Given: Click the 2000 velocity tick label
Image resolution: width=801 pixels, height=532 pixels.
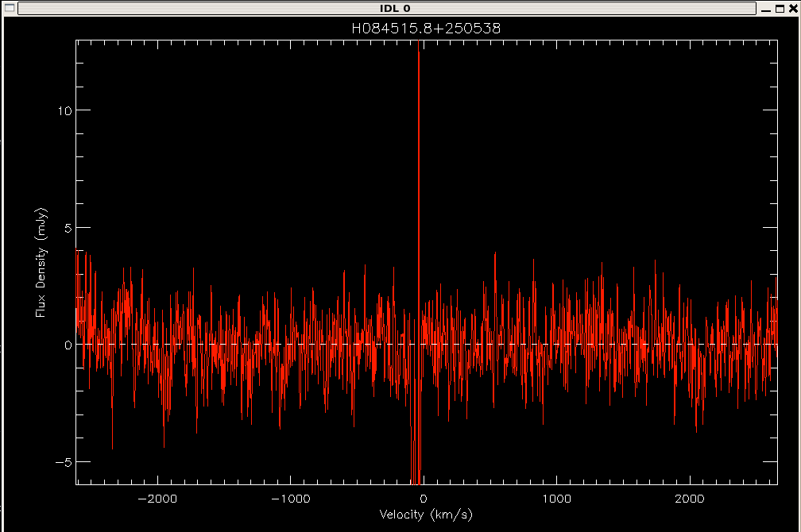Looking at the screenshot, I should (x=690, y=499).
